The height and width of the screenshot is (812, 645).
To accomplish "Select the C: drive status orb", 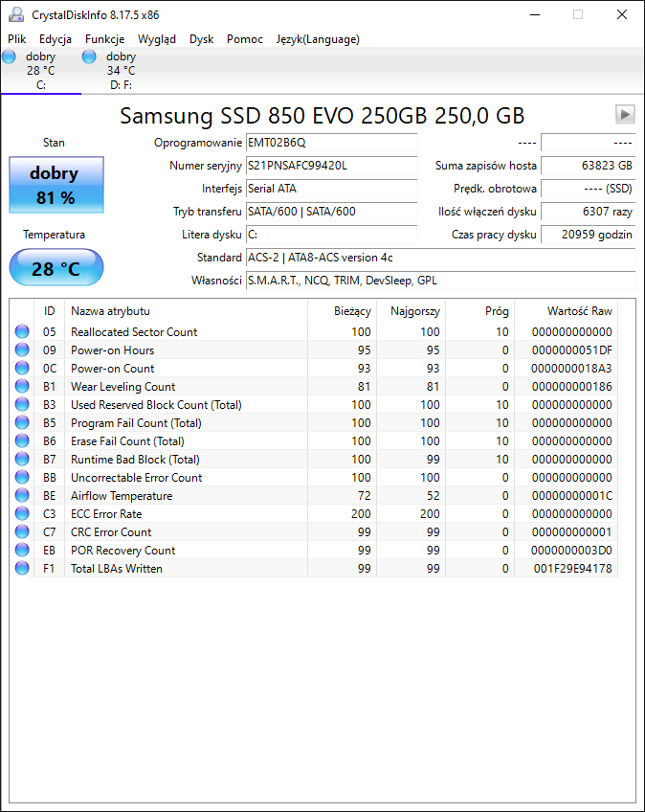I will 9,56.
